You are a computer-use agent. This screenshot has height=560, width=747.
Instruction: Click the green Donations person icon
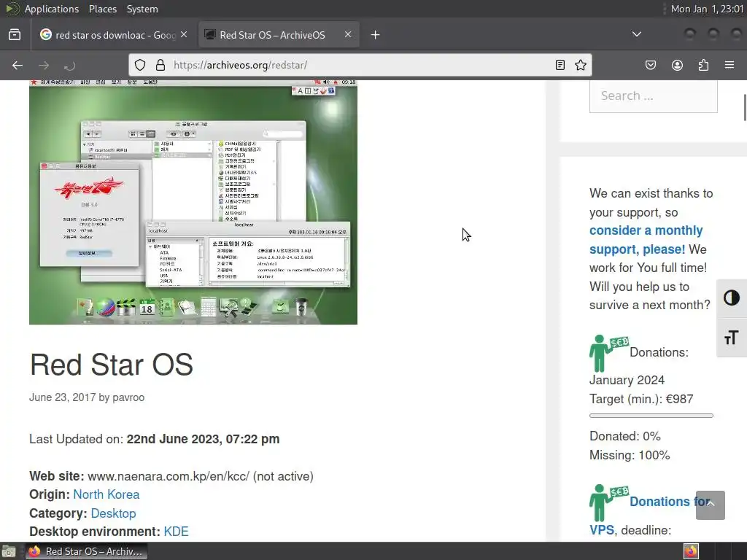click(x=608, y=353)
